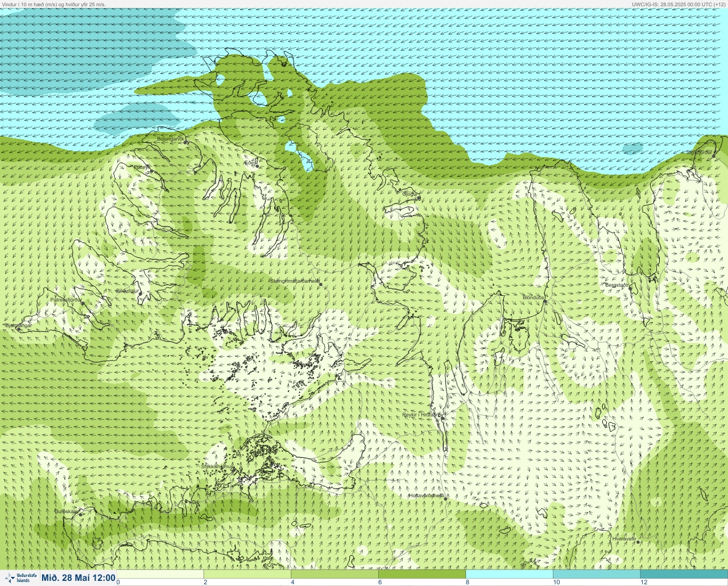Select the above 12 m/s teal swatch
Viewport: 728px width, 586px height.
[684, 574]
